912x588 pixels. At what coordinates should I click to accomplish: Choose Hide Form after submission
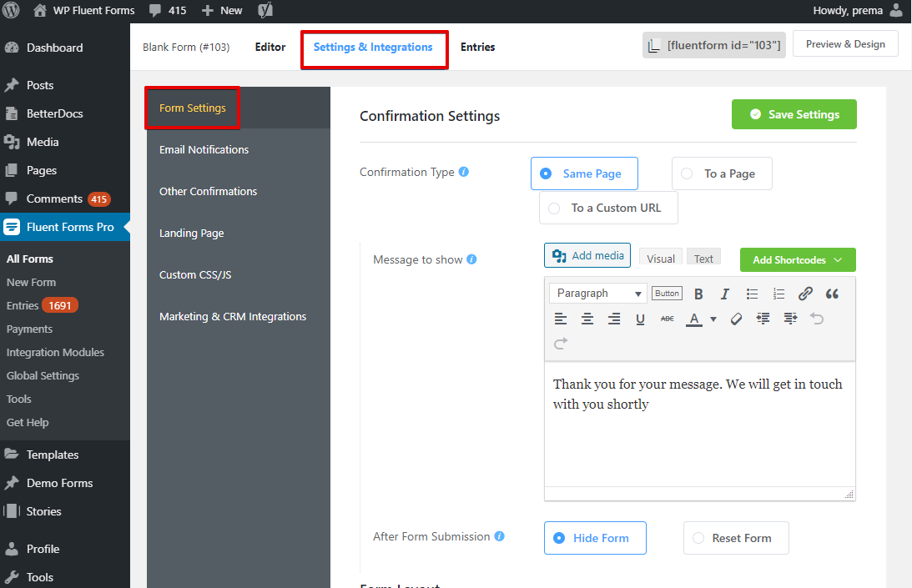point(595,538)
